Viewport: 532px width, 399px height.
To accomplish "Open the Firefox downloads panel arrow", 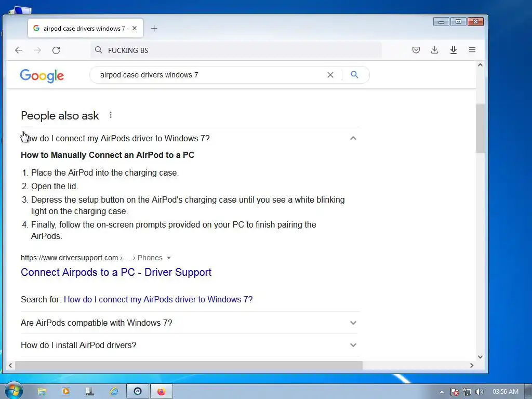I will tap(434, 50).
